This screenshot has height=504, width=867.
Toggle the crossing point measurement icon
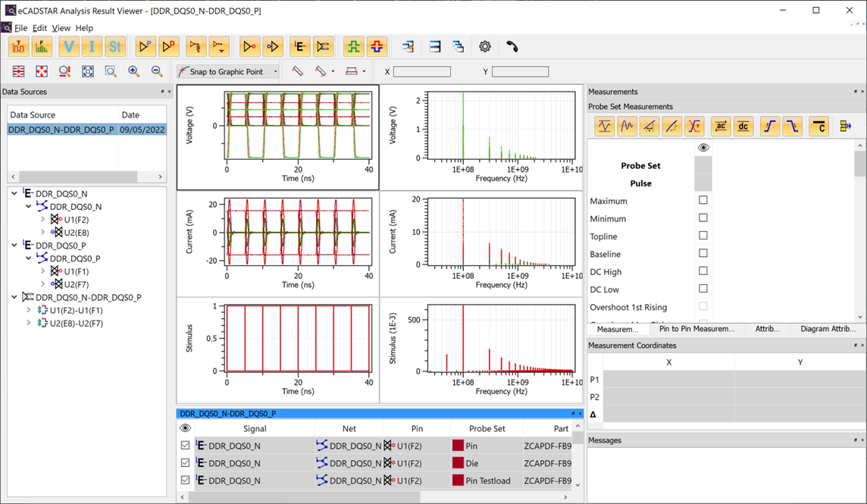tap(694, 127)
